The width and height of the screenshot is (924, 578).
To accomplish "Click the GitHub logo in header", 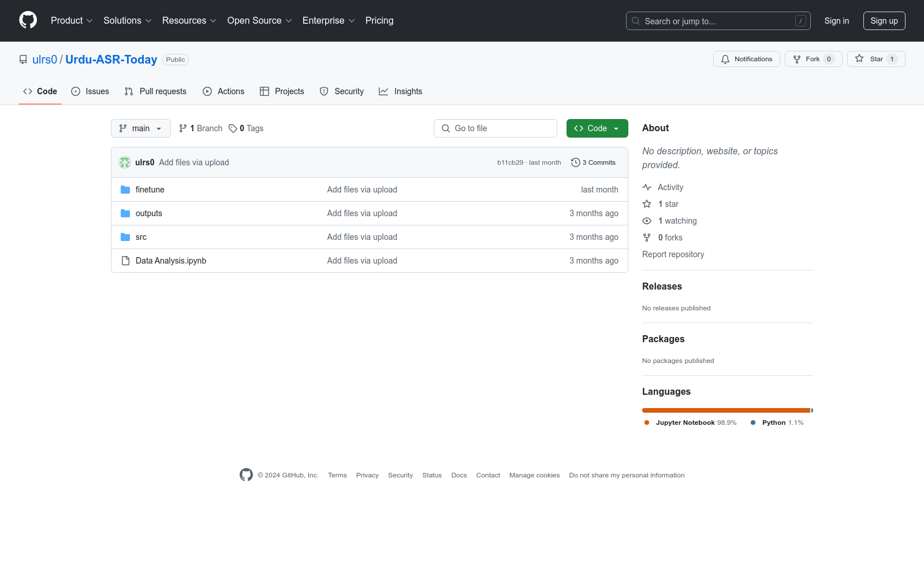I will pos(28,20).
